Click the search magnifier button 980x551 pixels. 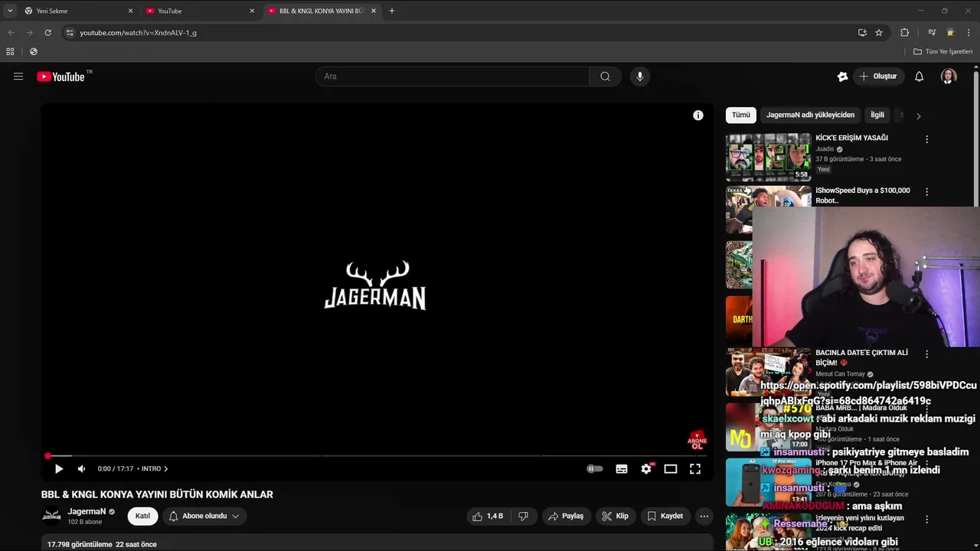(605, 77)
